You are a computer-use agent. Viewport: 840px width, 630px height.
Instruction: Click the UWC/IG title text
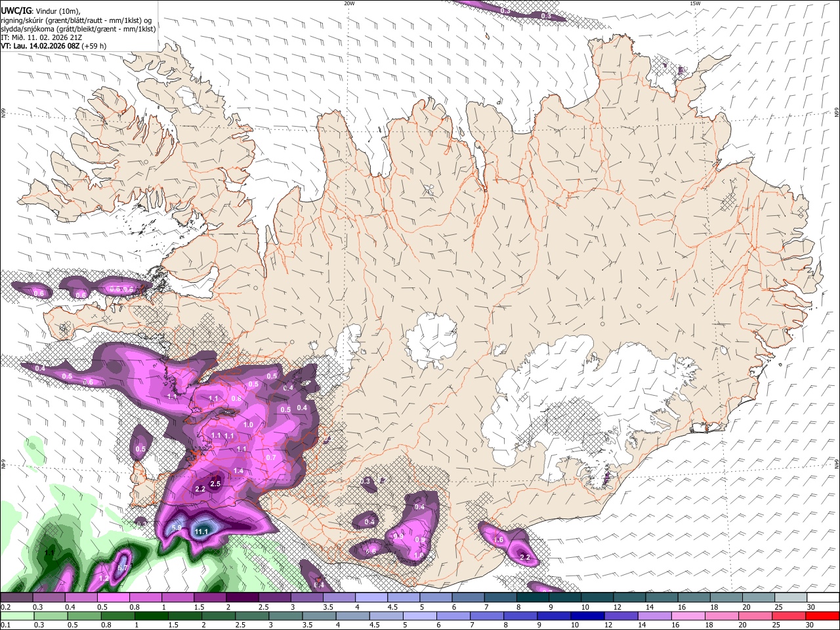click(15, 10)
